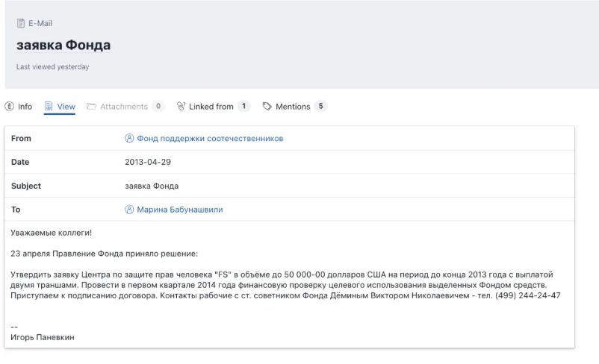
Task: Open the Info tab
Action: (19, 107)
